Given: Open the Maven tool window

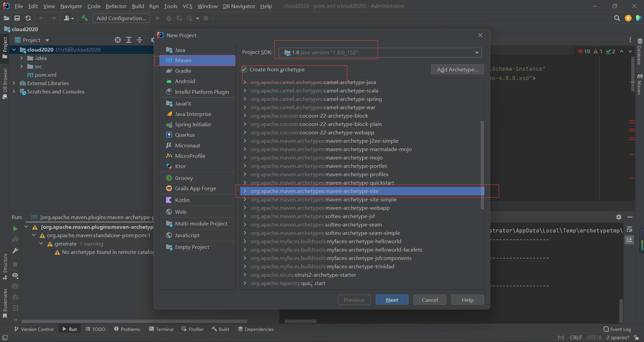Looking at the screenshot, I should coord(640,84).
